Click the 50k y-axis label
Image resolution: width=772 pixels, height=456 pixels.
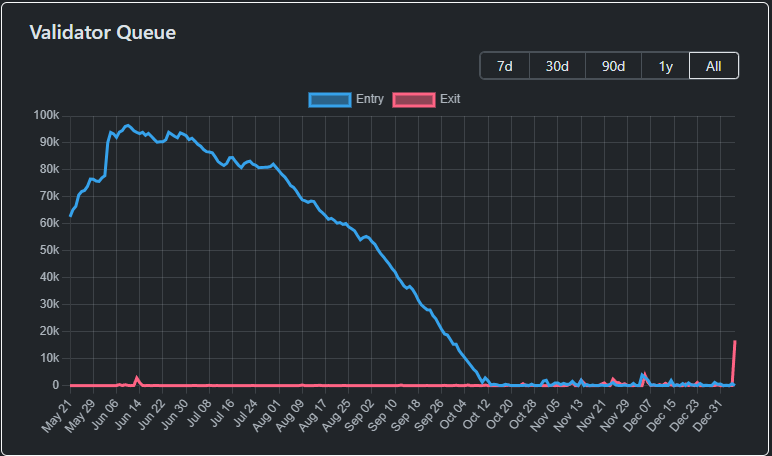(49, 250)
